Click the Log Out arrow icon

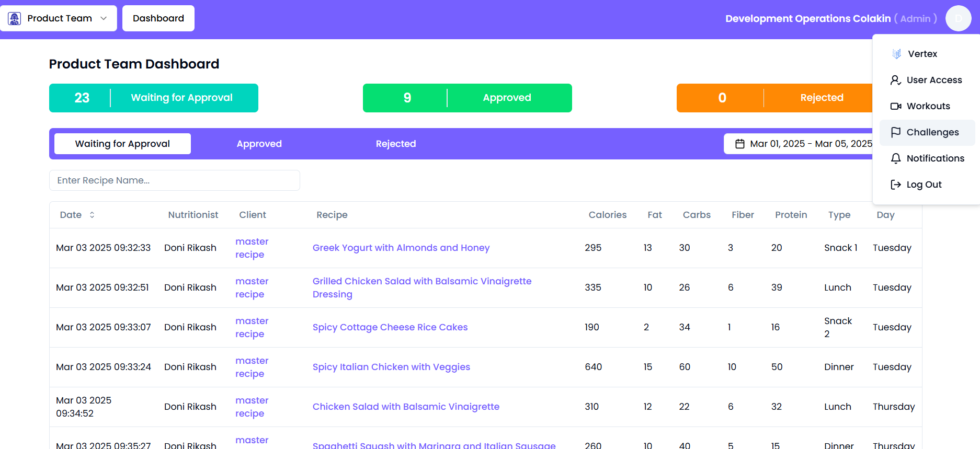pos(896,185)
